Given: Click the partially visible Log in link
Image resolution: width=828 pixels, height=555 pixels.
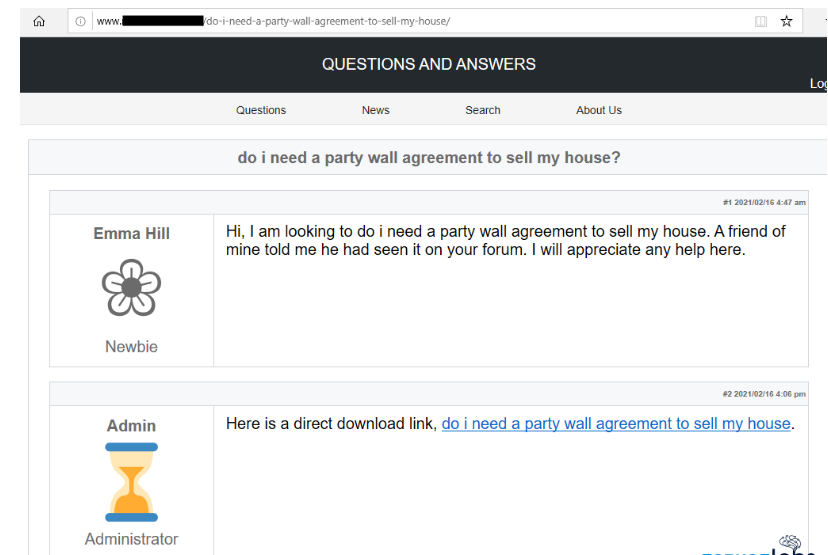Looking at the screenshot, I should (x=818, y=84).
